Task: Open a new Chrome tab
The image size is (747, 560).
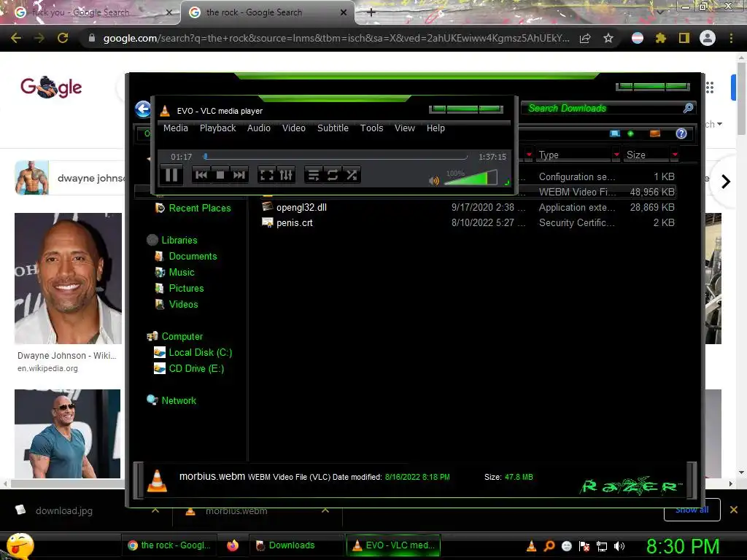Action: pos(371,12)
